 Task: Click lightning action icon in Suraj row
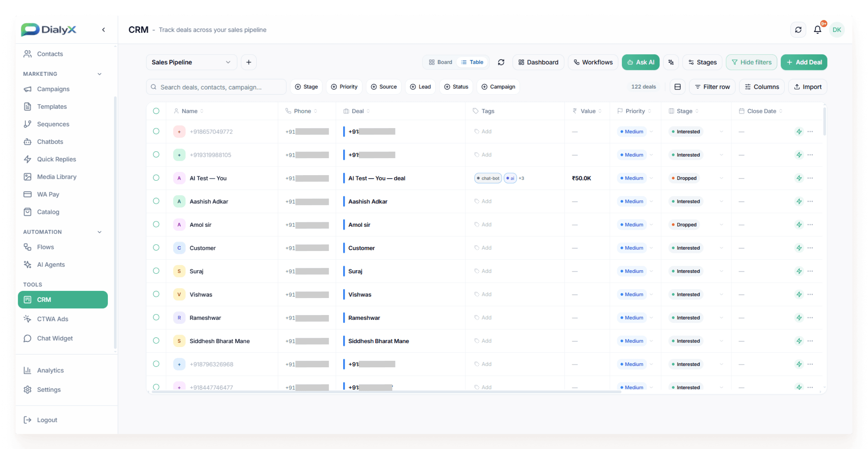[799, 271]
